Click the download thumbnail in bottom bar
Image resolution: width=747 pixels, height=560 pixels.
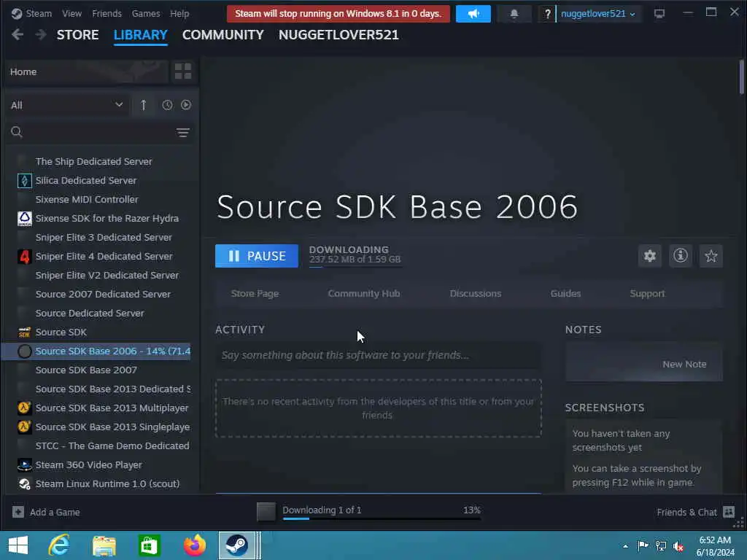coord(266,512)
